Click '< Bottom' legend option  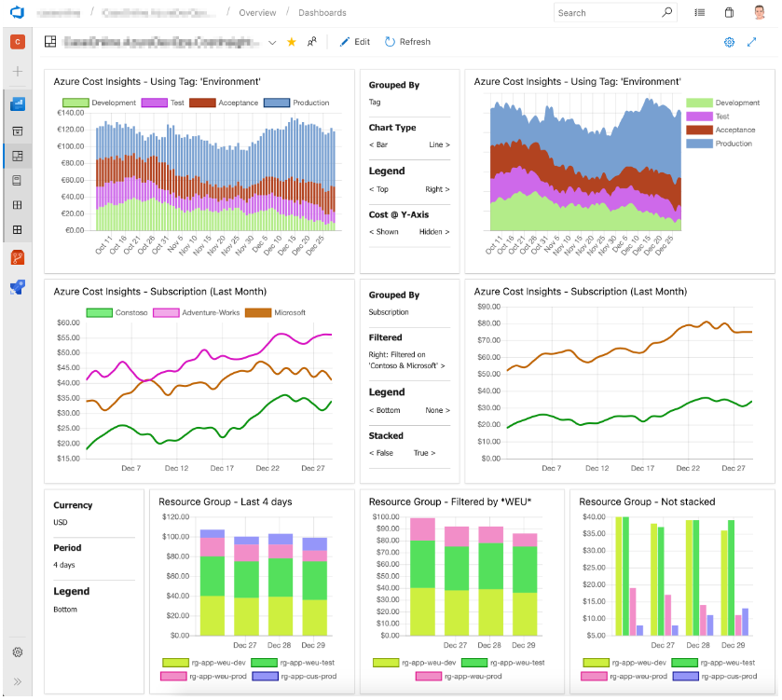[385, 410]
